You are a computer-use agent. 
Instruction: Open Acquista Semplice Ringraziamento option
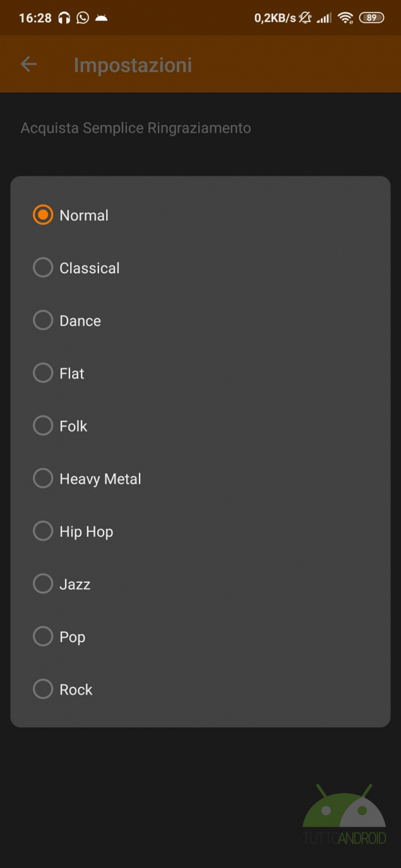pos(136,128)
